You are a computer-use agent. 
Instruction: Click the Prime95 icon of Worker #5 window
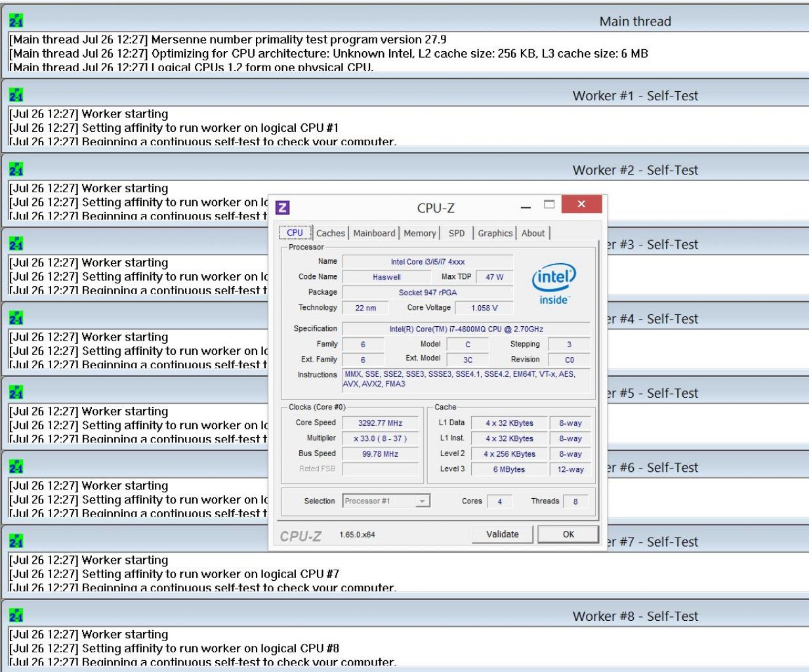coord(16,392)
